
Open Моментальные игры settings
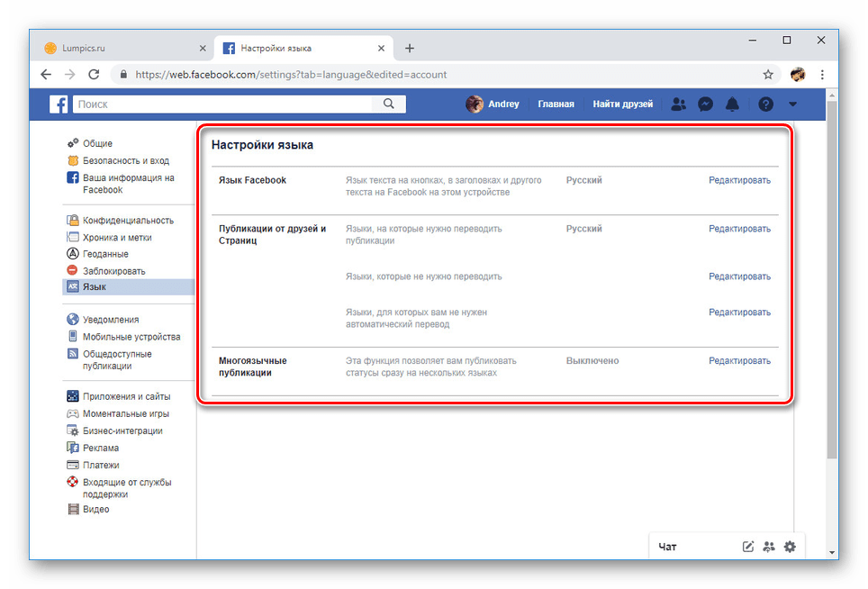pos(126,413)
